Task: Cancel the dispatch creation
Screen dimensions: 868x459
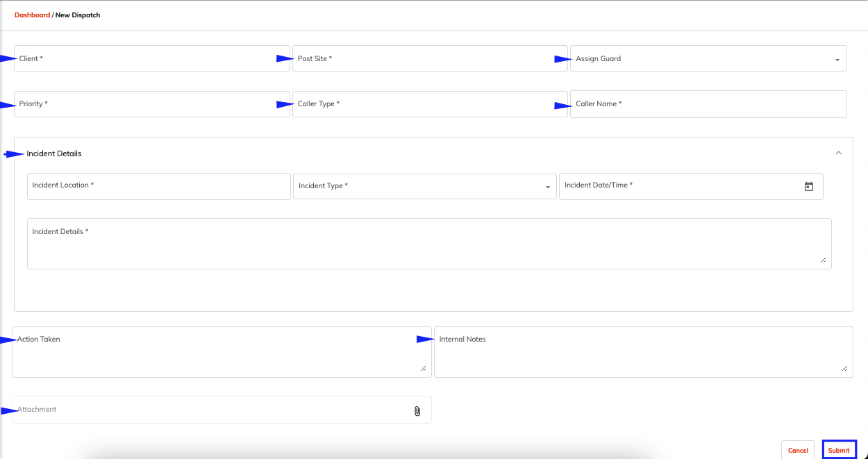Action: pyautogui.click(x=798, y=449)
